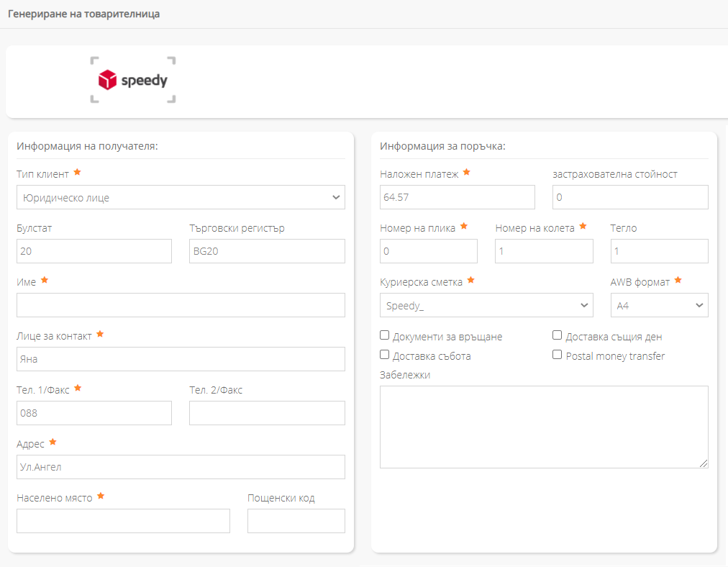Click the Търговски регистър field
The width and height of the screenshot is (728, 567).
267,251
